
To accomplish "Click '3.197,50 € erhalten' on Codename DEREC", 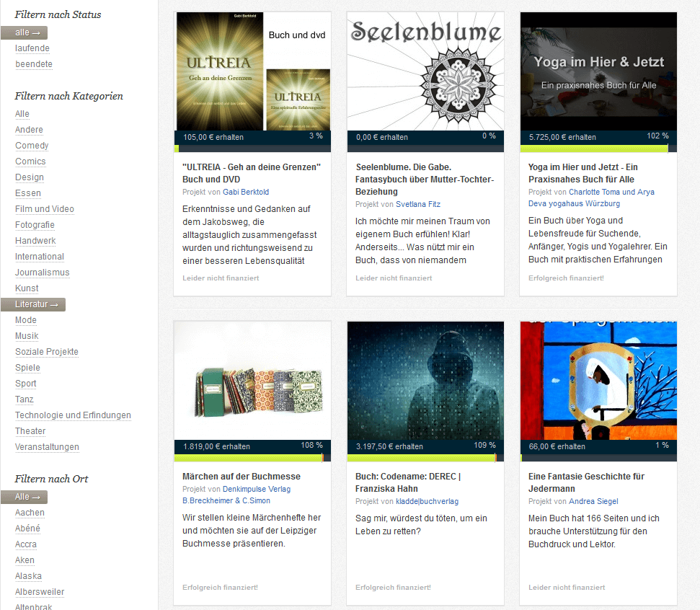I will pos(390,446).
